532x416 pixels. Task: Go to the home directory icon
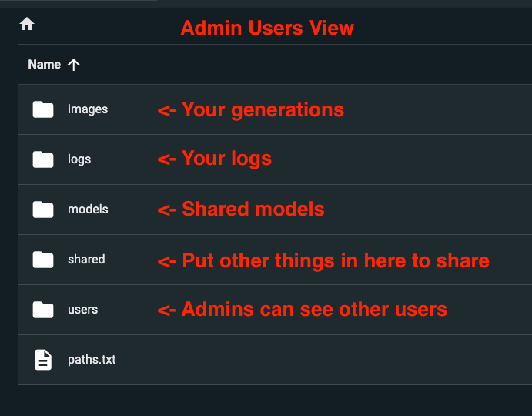click(x=27, y=24)
